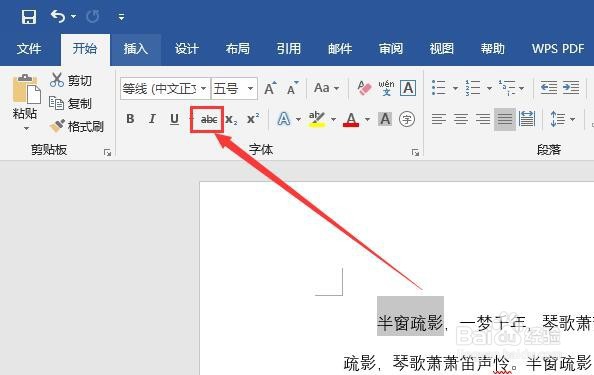Screen dimensions: 594x375
Task: Open the 文件 menu
Action: coord(29,48)
